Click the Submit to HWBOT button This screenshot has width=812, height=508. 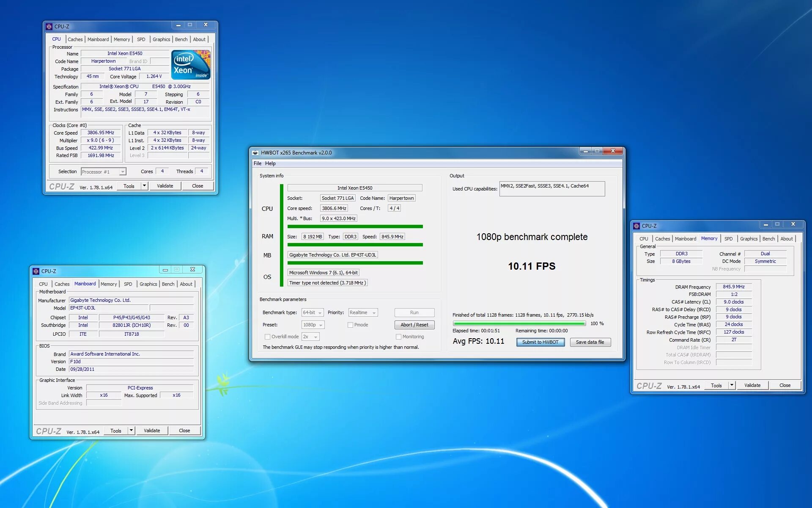(538, 342)
